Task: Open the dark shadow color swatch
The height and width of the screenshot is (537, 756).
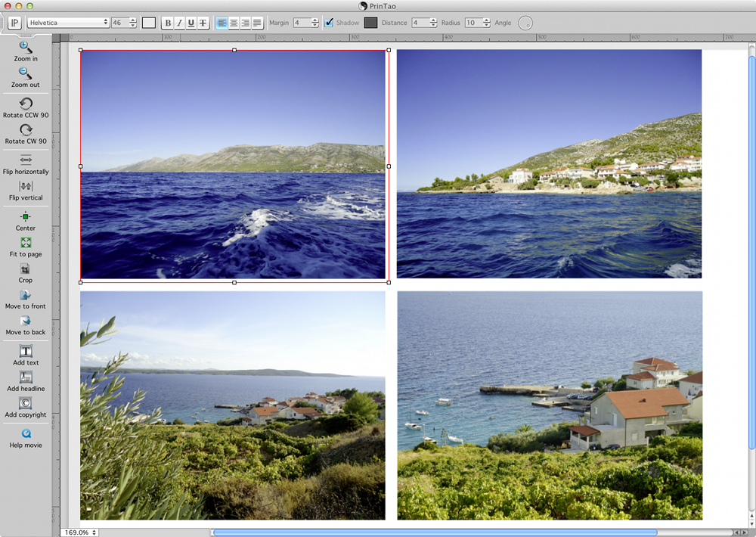Action: coord(370,23)
